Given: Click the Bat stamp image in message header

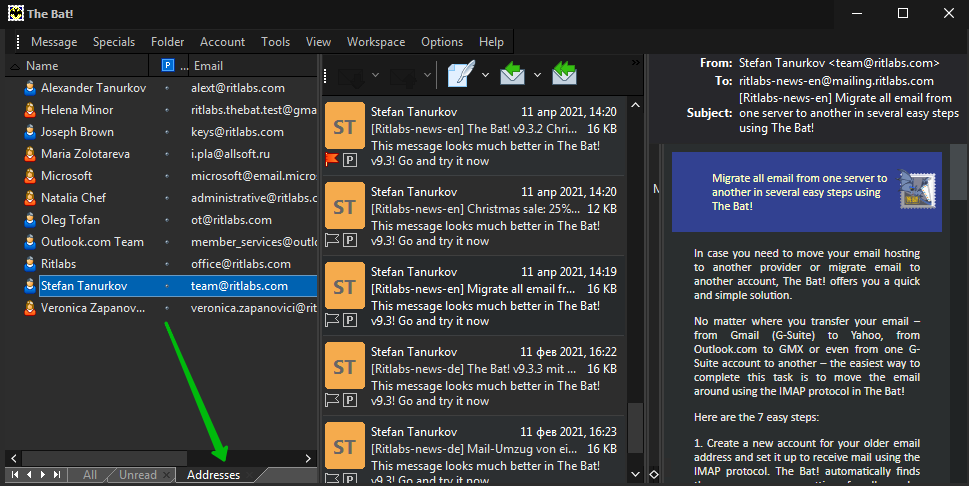Looking at the screenshot, I should [x=917, y=189].
